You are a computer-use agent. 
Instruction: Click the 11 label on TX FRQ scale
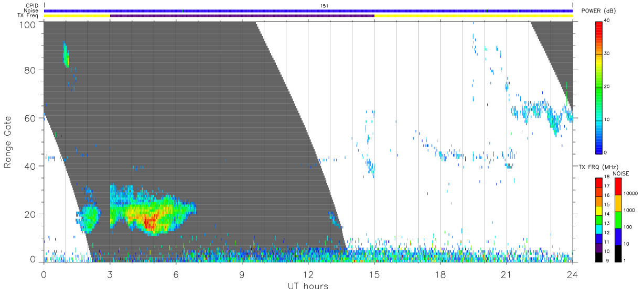click(x=607, y=242)
